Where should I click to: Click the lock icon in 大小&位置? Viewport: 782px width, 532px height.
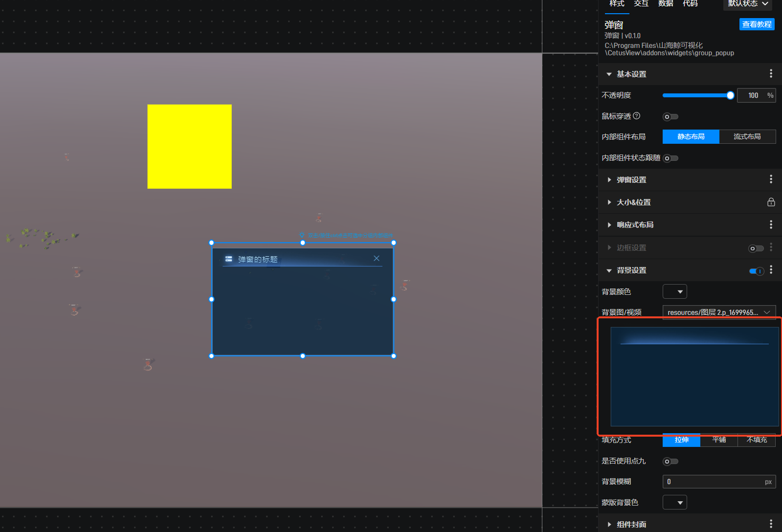pos(771,202)
